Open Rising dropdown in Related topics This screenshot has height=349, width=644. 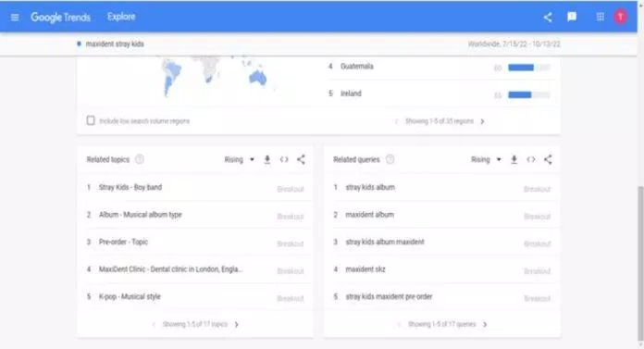click(x=240, y=159)
